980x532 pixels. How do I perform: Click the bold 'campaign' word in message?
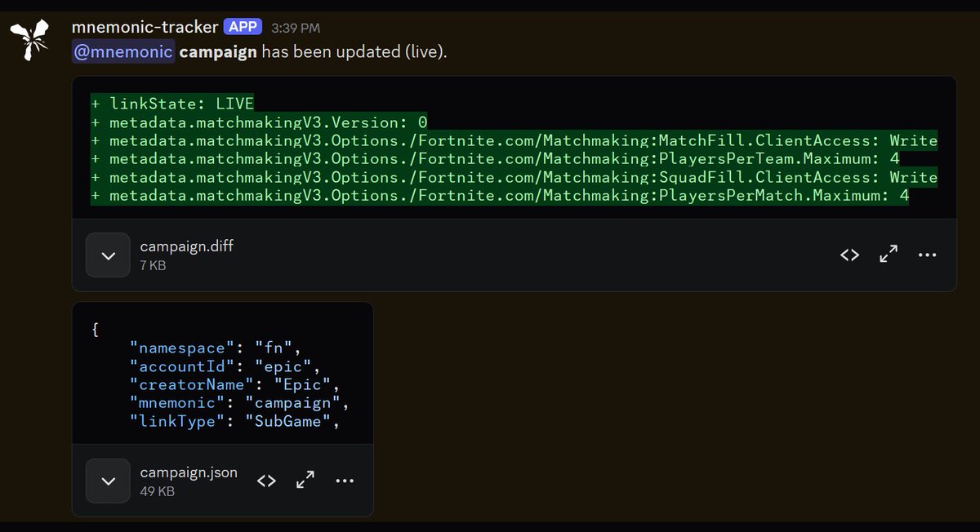pos(218,51)
